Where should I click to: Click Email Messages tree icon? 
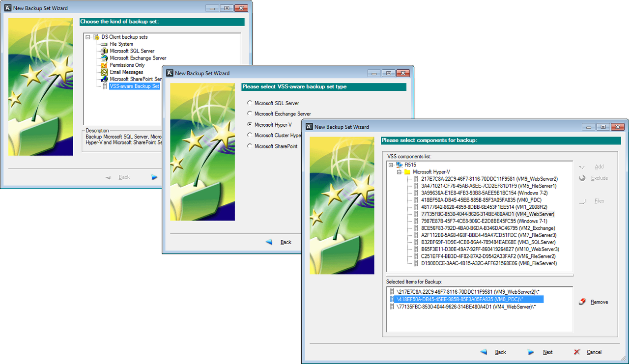point(104,72)
